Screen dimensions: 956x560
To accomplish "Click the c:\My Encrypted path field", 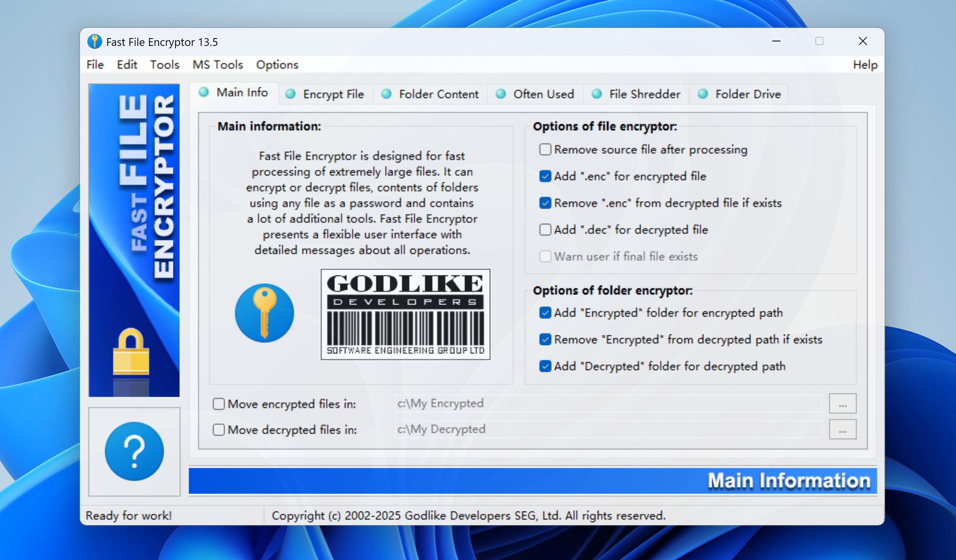I will pyautogui.click(x=608, y=403).
